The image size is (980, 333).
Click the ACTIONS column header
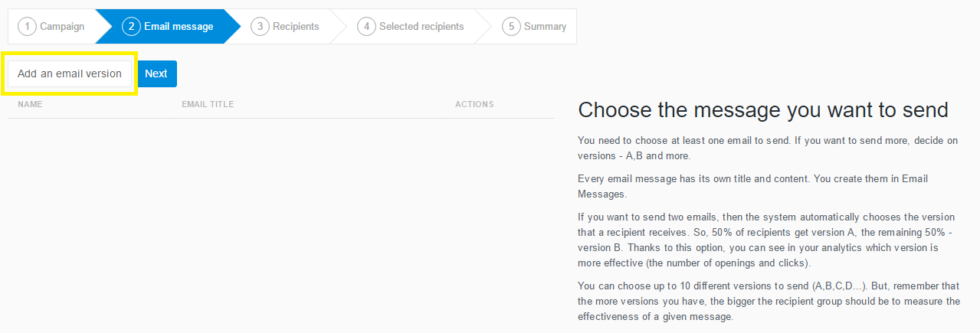point(474,104)
